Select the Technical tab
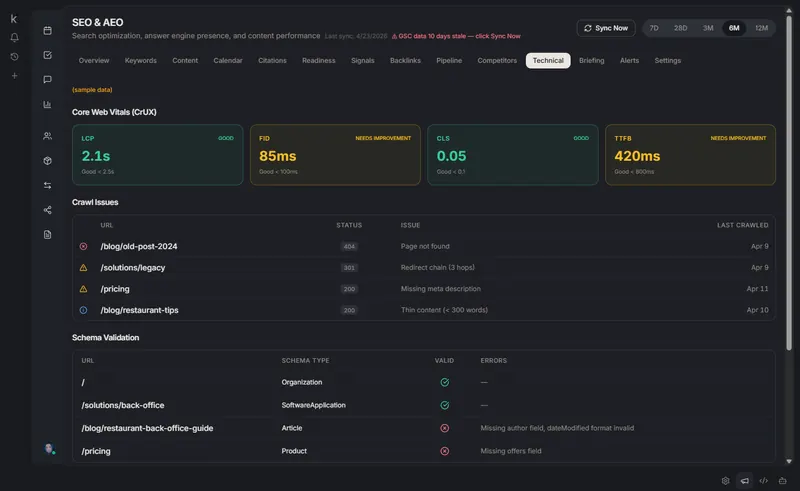The height and width of the screenshot is (491, 800). pyautogui.click(x=548, y=60)
